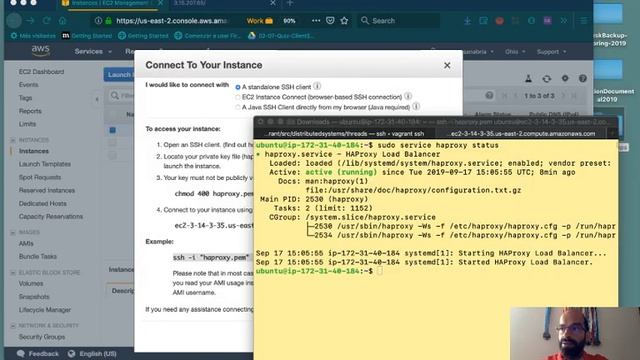The width and height of the screenshot is (640, 360).
Task: Open the account name dropdown in AWS header
Action: (478, 52)
